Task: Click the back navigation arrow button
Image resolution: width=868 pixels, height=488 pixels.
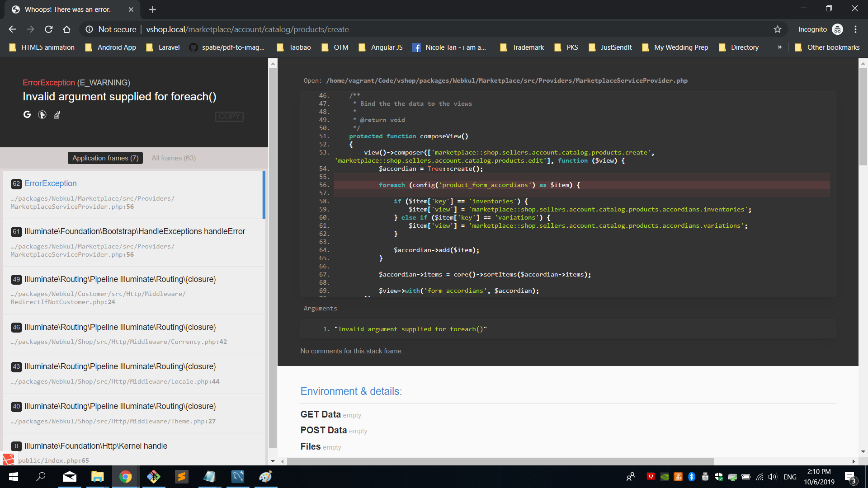Action: click(12, 29)
